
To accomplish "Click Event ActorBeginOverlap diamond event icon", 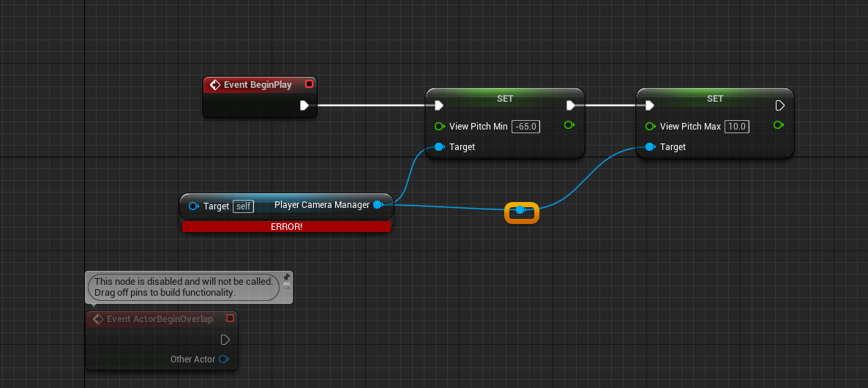I will click(x=98, y=318).
